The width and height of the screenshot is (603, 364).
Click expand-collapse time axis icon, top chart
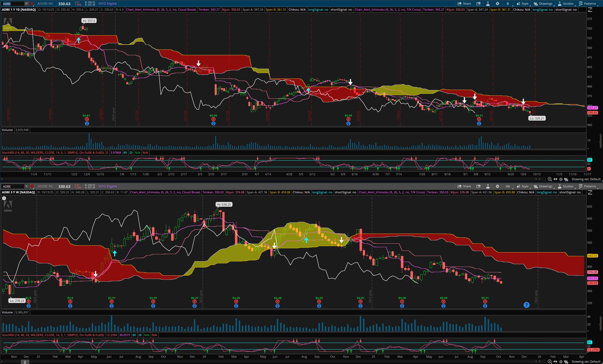[x=555, y=179]
